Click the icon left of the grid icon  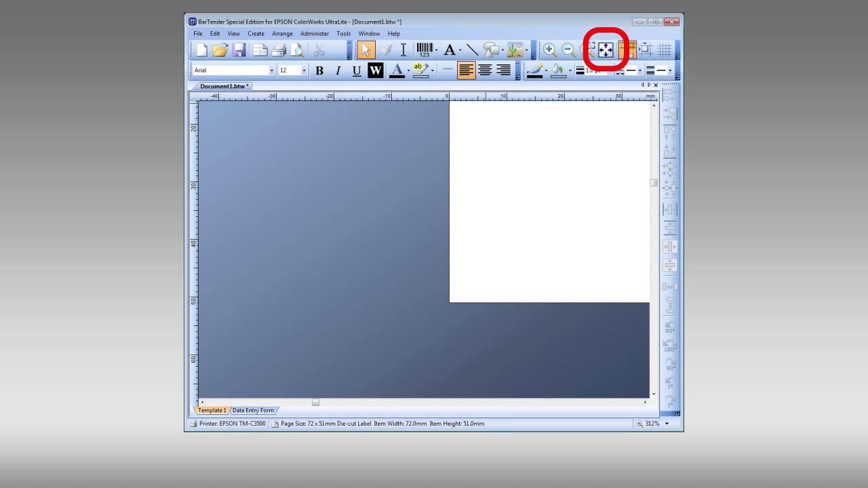click(x=646, y=49)
